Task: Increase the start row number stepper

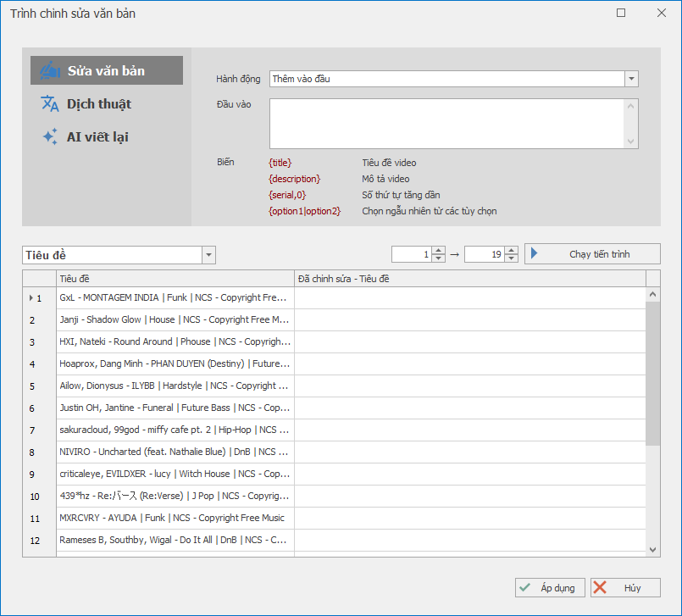Action: click(x=438, y=251)
